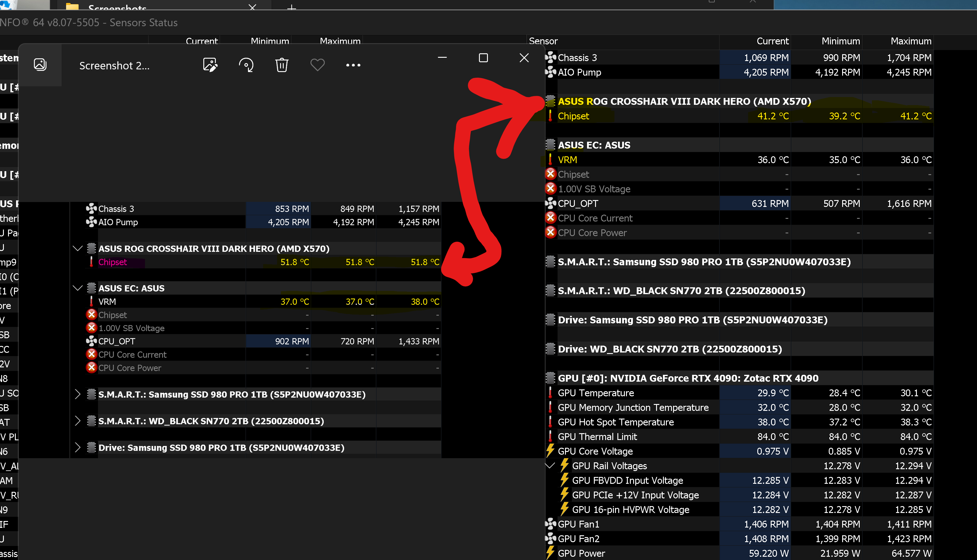Collapse ASUS EC: ASUS group in Photos screenshot

point(78,288)
